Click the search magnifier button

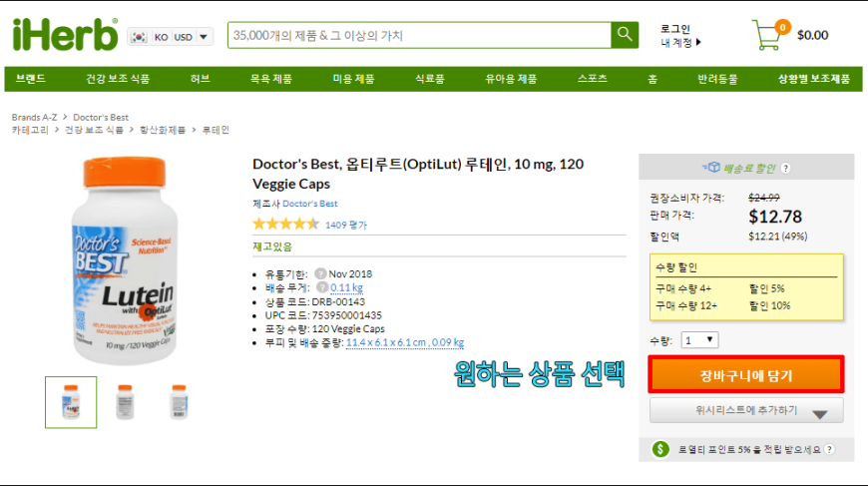[625, 35]
